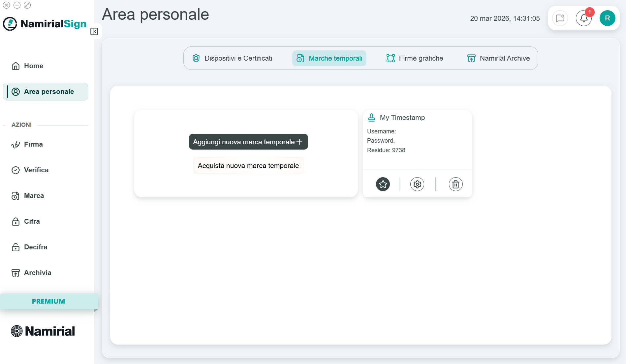626x364 pixels.
Task: Open the Cifra action
Action: pos(46,221)
